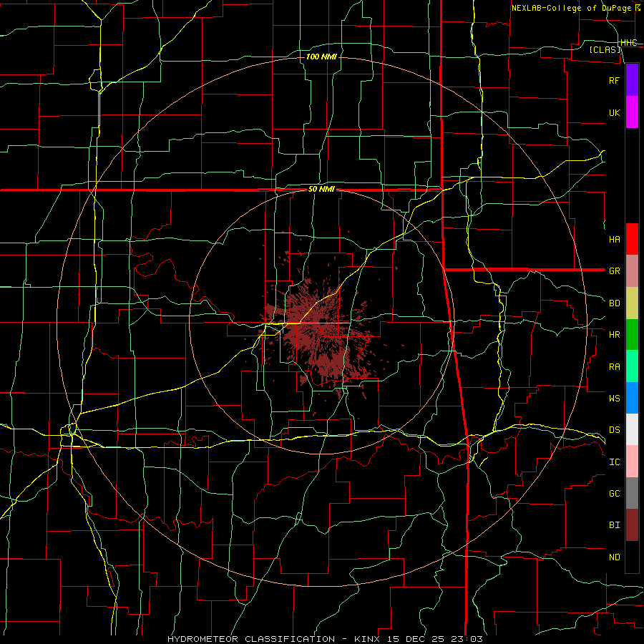Viewport: 644px width, 644px height.
Task: Click the GR legend color swatch
Action: [x=632, y=271]
